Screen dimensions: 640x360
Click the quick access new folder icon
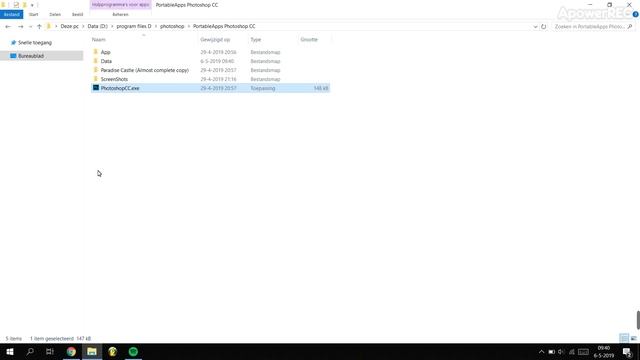click(24, 5)
